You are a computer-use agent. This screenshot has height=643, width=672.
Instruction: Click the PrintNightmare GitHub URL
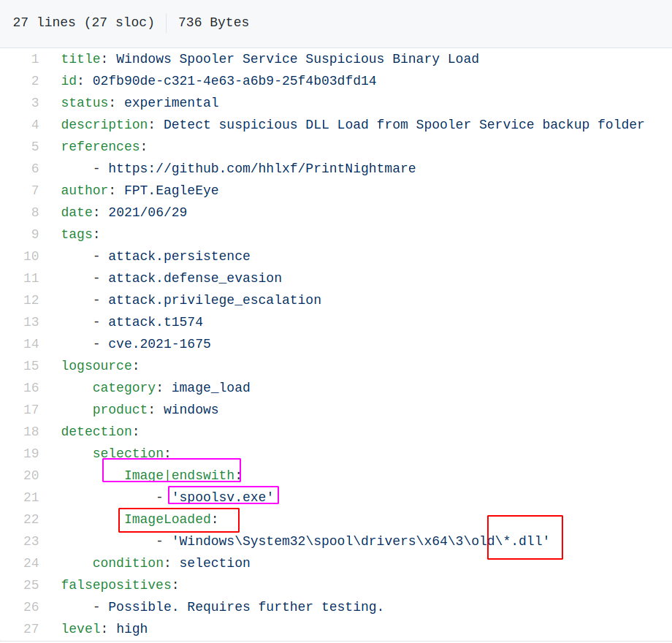pyautogui.click(x=261, y=169)
